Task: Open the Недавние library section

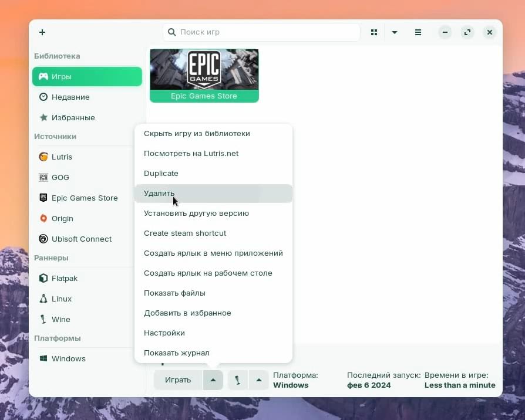Action: 87,97
